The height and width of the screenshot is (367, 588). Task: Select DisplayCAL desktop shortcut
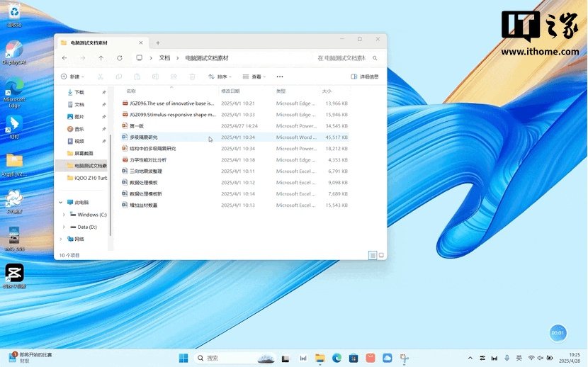pos(14,53)
